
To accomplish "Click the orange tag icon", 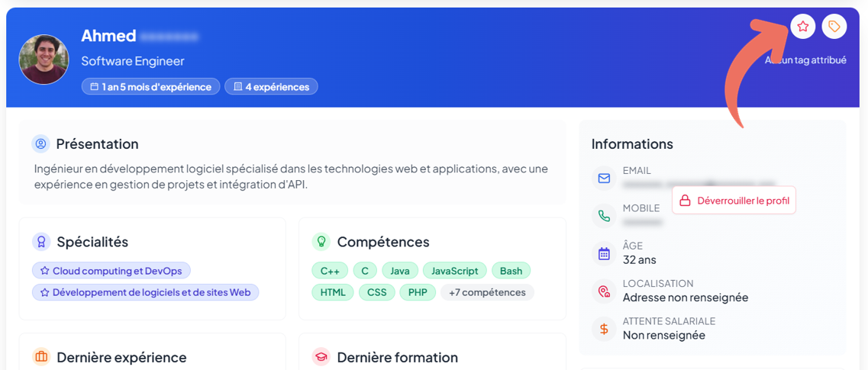I will pyautogui.click(x=834, y=27).
